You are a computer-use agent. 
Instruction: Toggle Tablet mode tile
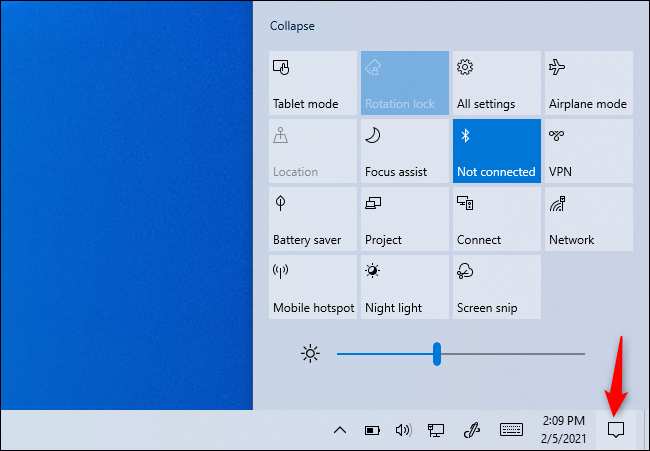pos(312,84)
